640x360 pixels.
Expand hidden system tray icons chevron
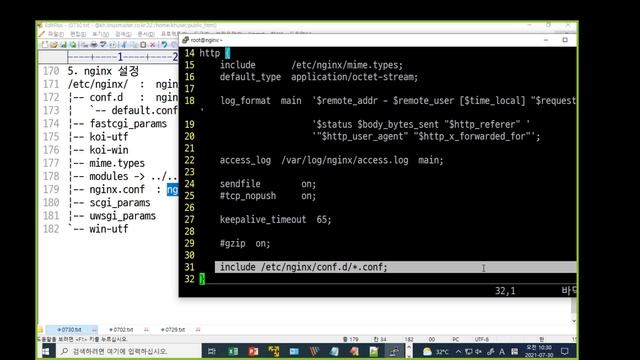pyautogui.click(x=458, y=351)
